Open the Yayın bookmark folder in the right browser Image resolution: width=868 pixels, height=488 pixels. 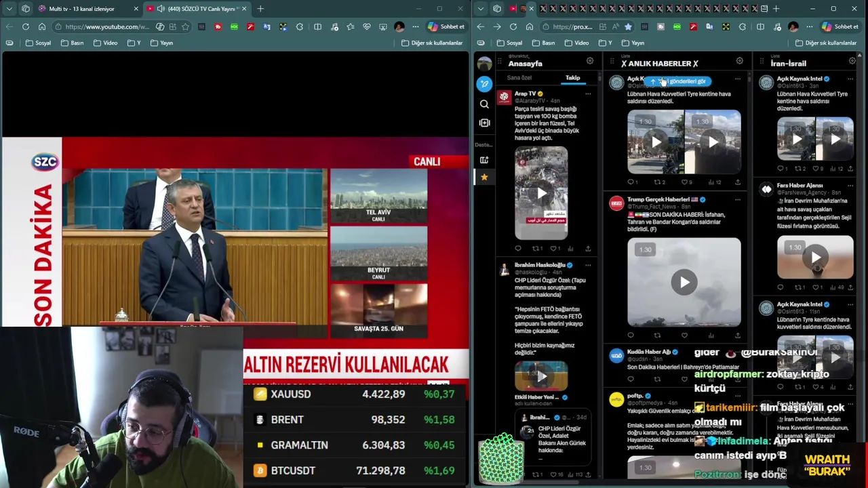click(x=632, y=43)
